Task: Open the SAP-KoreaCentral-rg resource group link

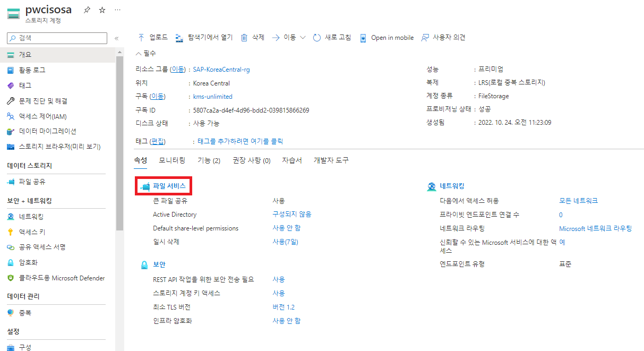Action: [221, 70]
